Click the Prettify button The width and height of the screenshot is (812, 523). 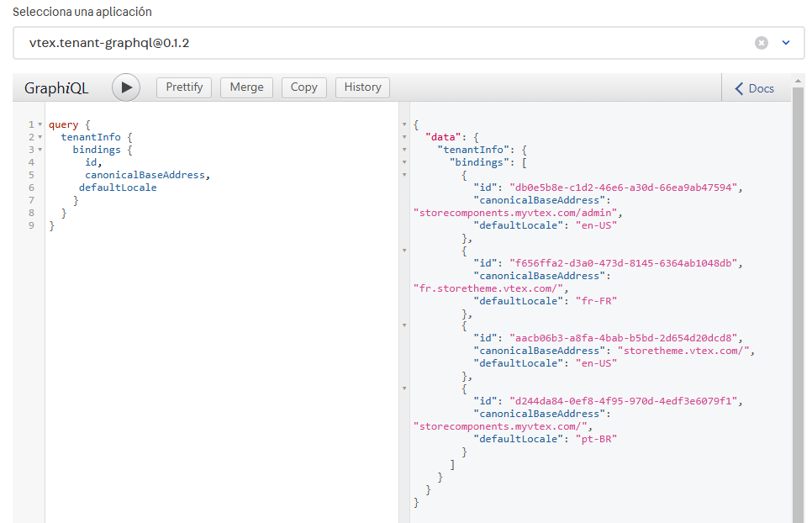click(x=185, y=87)
